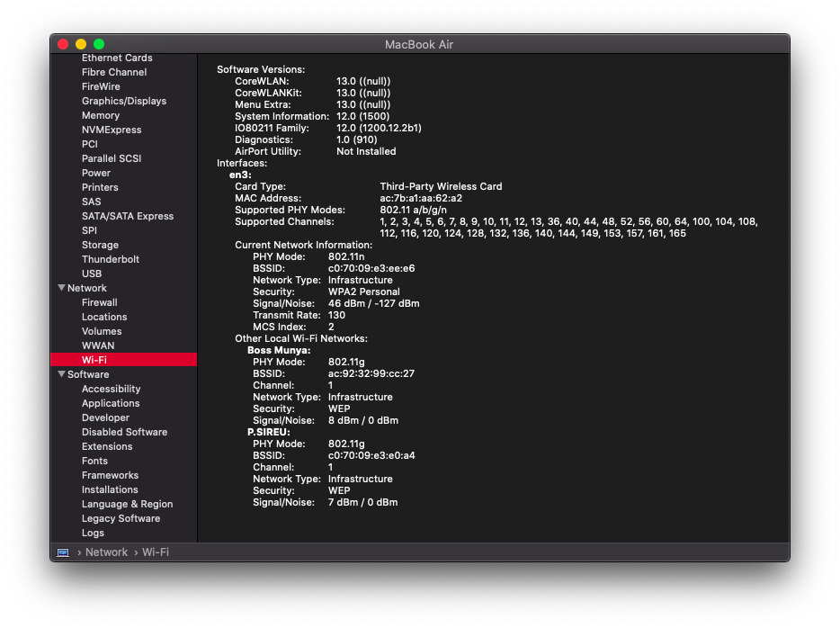Click the Transmit Rate 130 value
The width and height of the screenshot is (840, 628).
tap(336, 316)
